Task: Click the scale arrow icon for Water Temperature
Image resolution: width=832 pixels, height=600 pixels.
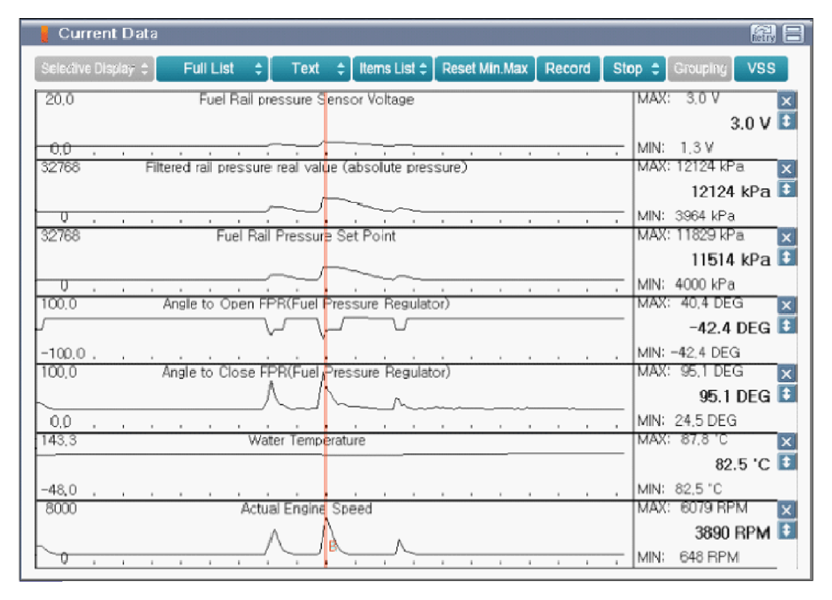Action: (x=786, y=462)
